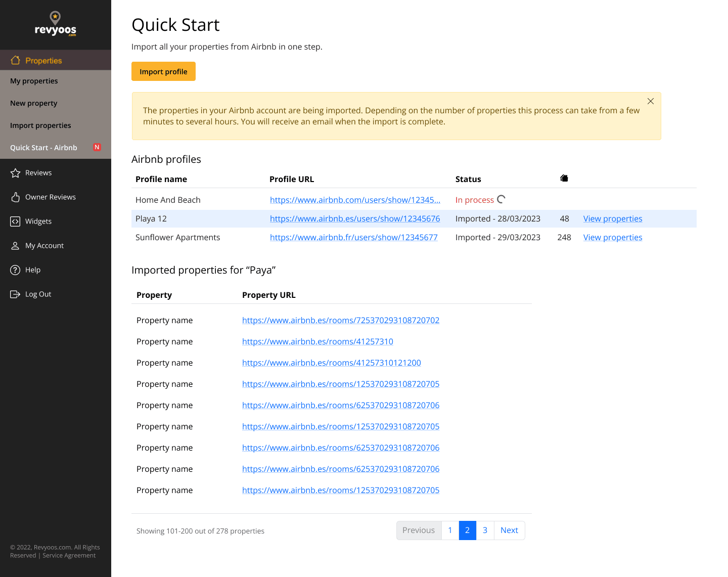The height and width of the screenshot is (577, 728).
Task: Click Imported - 29/03/2023 status
Action: [498, 237]
